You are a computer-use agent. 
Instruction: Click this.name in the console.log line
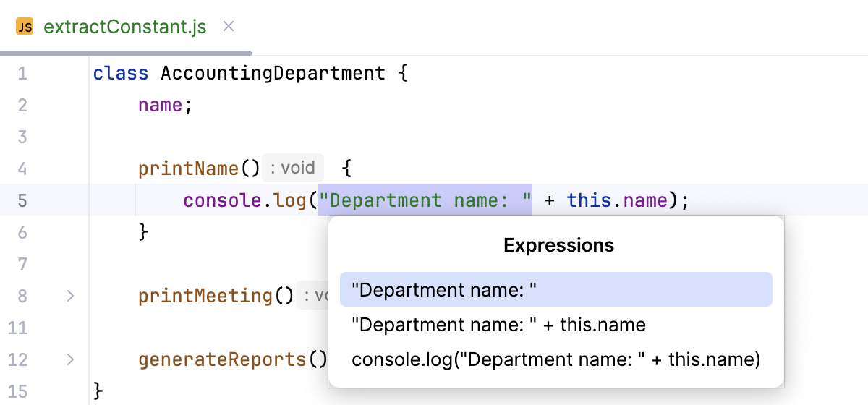(616, 200)
